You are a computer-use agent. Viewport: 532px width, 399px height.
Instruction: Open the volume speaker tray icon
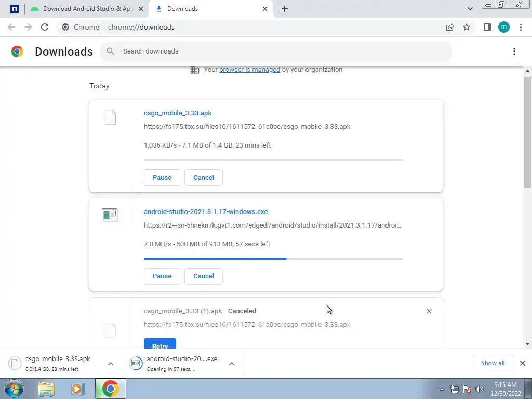tap(479, 389)
